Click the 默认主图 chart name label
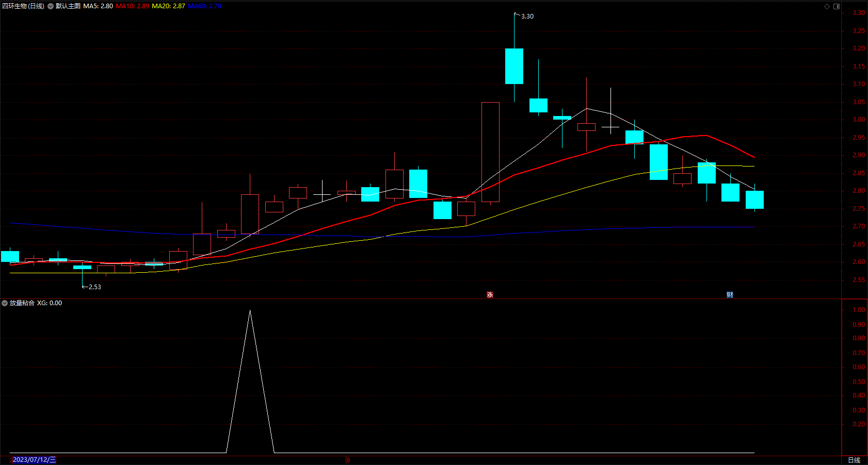 tap(68, 6)
